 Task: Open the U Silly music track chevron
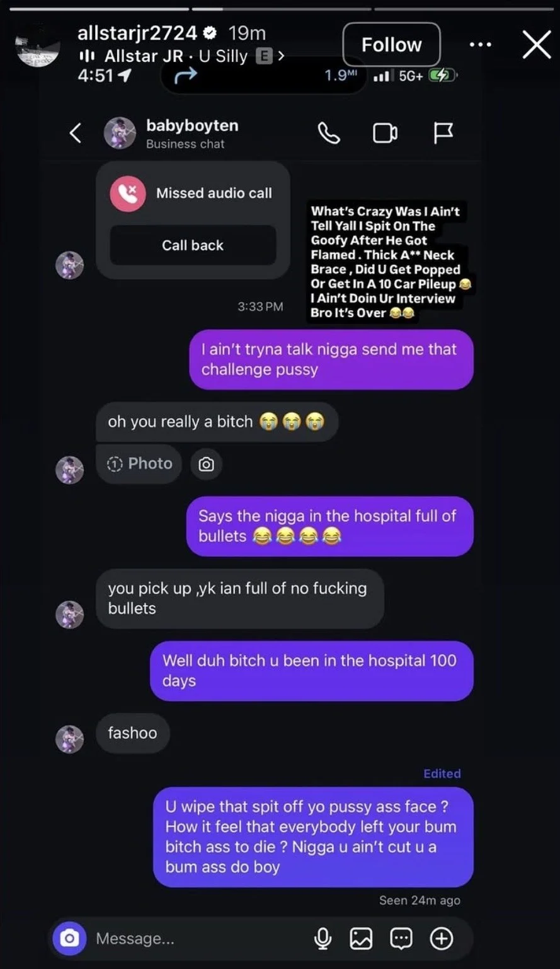point(281,56)
